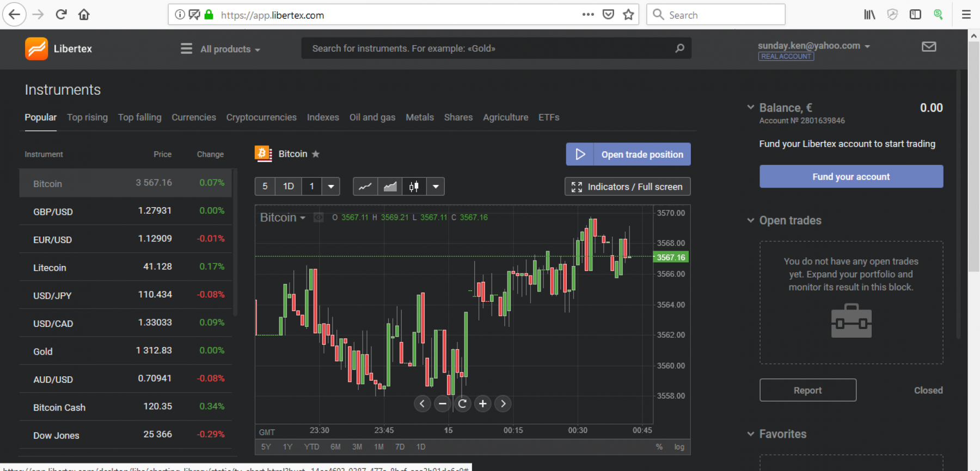Select YTD time range
The image size is (980, 471).
(x=311, y=447)
